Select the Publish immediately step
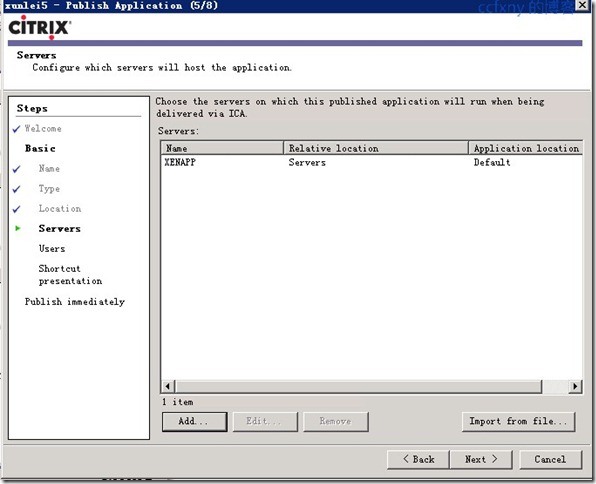 tap(75, 302)
